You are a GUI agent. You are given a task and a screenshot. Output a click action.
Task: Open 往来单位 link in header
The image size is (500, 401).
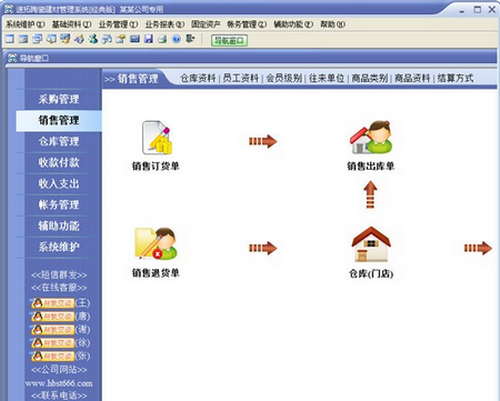[x=327, y=78]
